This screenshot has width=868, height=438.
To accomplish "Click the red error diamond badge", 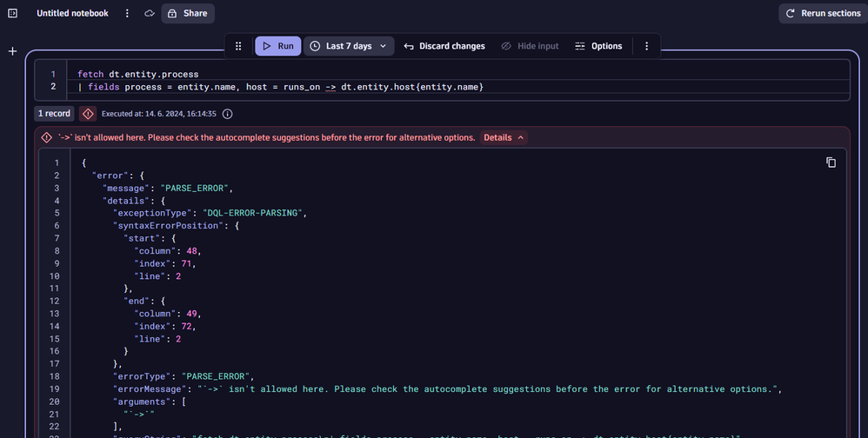I will [x=88, y=114].
